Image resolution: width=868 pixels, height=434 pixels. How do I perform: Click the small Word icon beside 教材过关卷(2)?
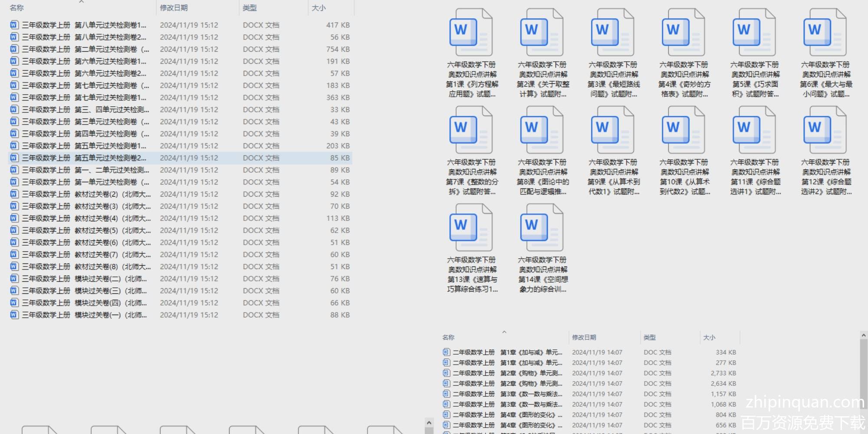coord(14,194)
